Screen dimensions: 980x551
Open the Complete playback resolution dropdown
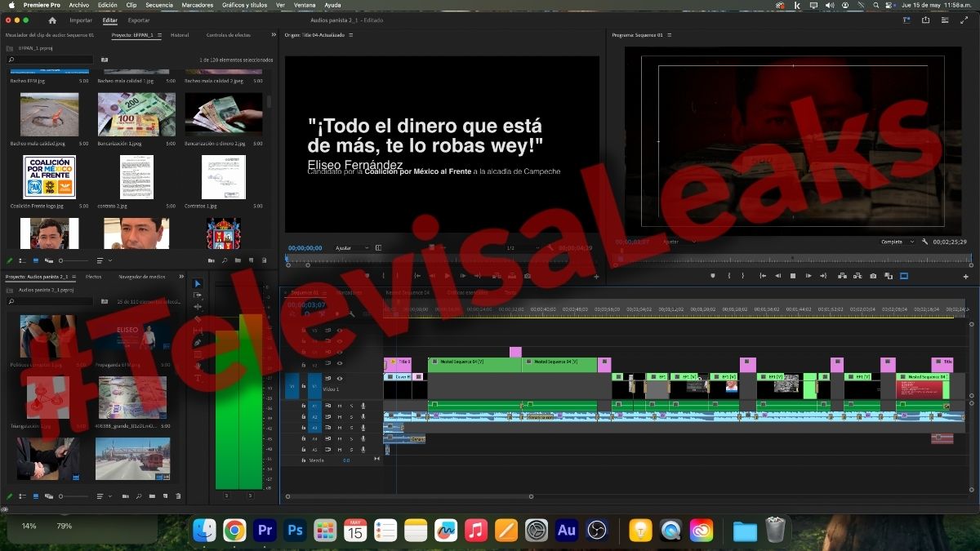[x=897, y=242]
